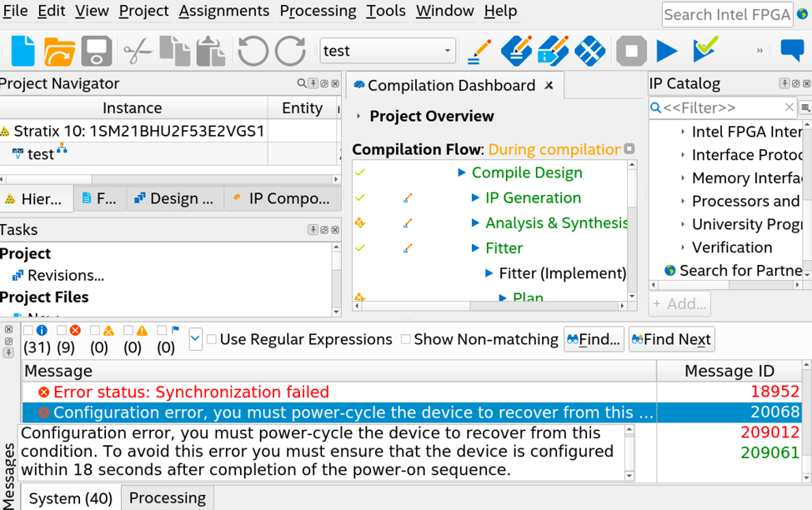This screenshot has width=812, height=510.
Task: Click the Save disk icon
Action: (96, 51)
